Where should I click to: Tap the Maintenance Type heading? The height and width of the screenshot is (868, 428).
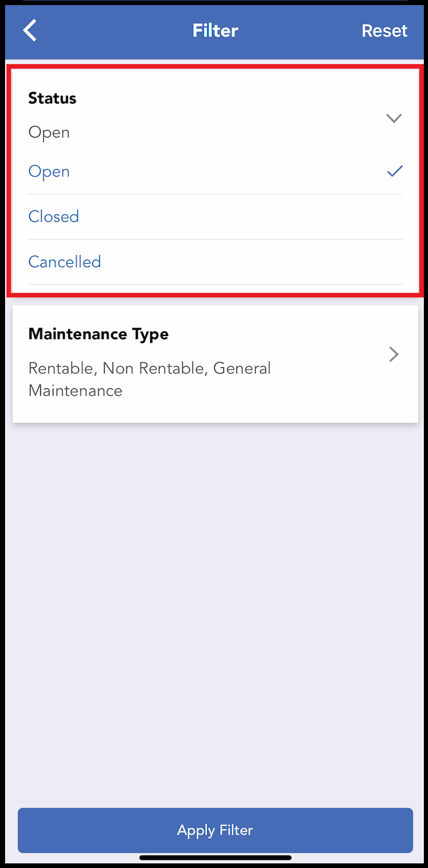click(99, 334)
